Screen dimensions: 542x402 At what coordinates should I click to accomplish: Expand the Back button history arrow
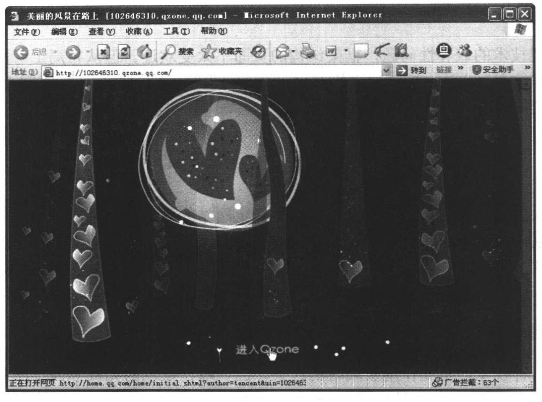pyautogui.click(x=55, y=52)
